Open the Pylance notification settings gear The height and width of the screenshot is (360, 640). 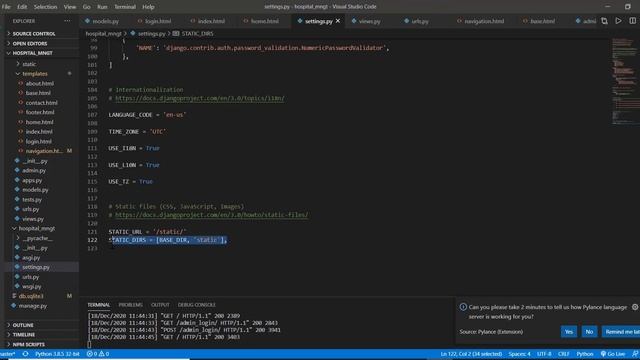tap(635, 307)
